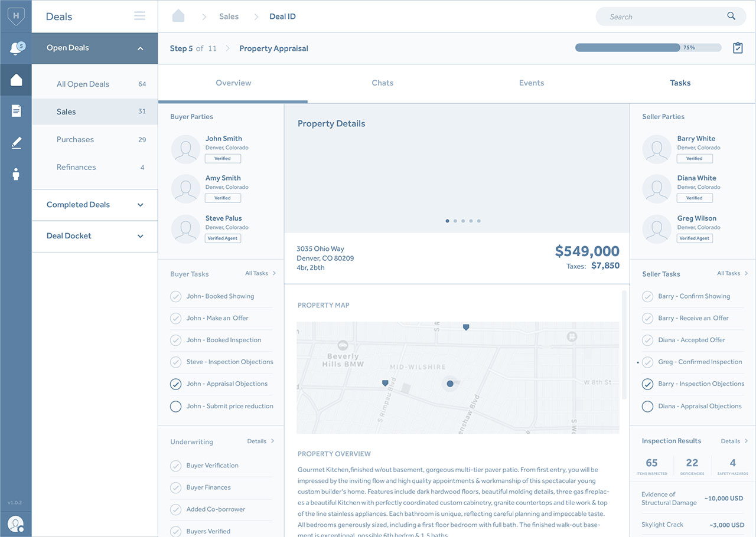Click the home breadcrumb icon

(178, 16)
